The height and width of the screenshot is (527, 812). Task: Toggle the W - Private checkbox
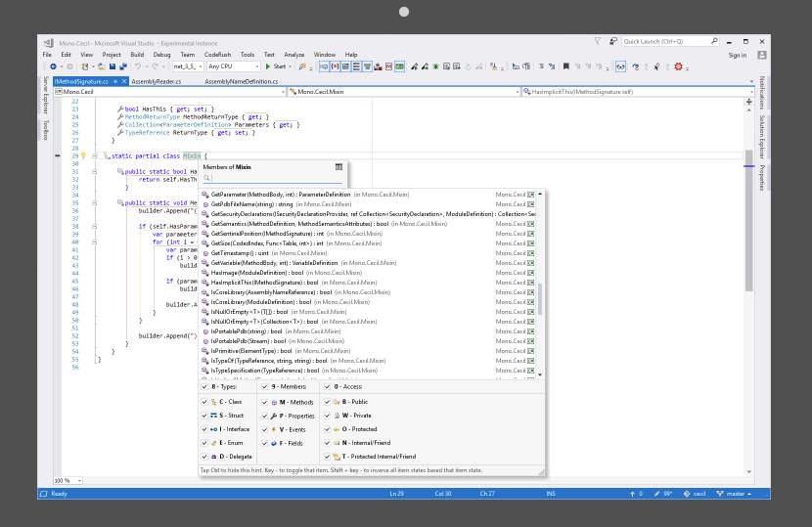[328, 416]
